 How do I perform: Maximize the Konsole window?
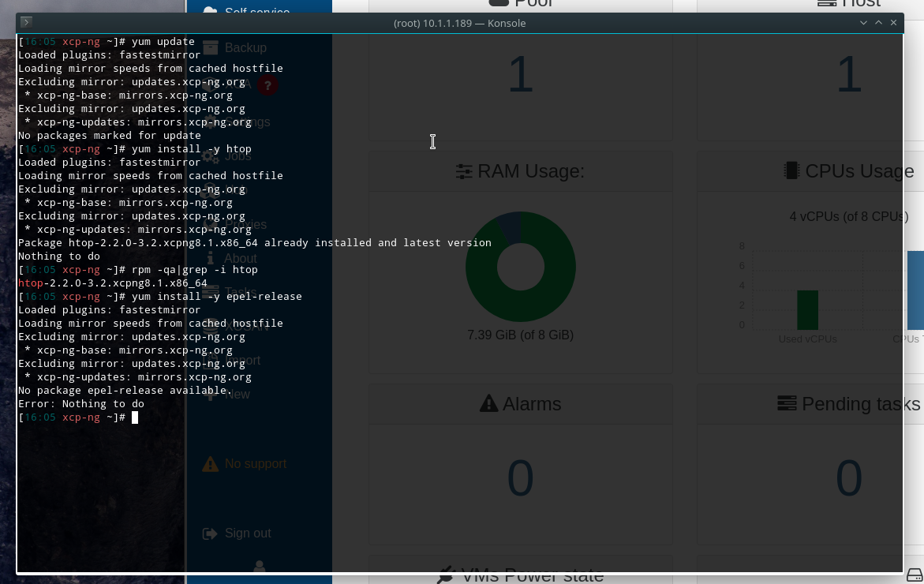coord(878,22)
